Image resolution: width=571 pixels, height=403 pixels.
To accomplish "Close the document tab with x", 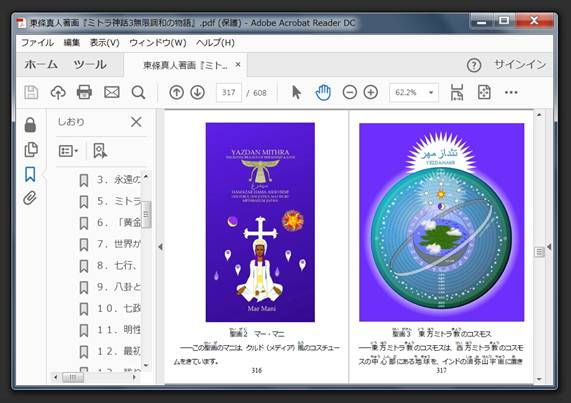I will [x=238, y=64].
